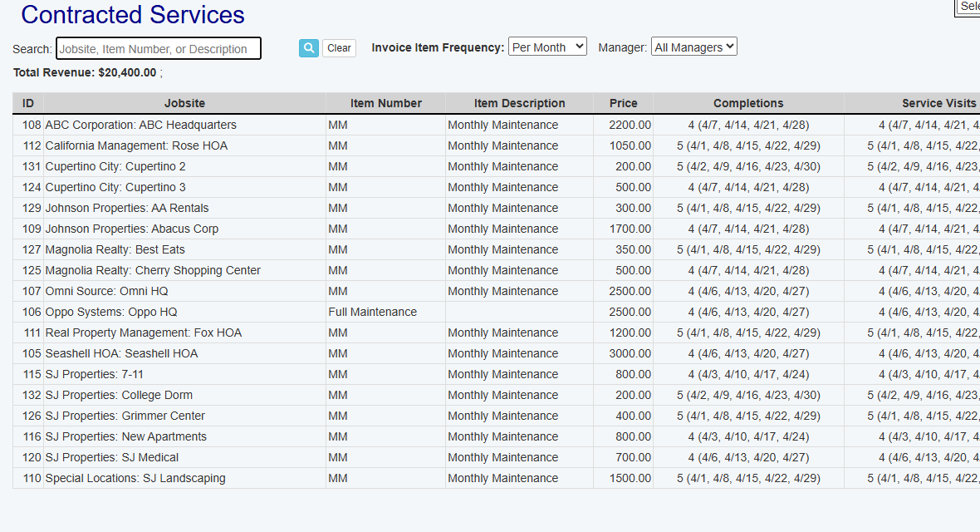This screenshot has width=980, height=532.
Task: Open the Invoice Item Frequency dropdown
Action: 547,47
